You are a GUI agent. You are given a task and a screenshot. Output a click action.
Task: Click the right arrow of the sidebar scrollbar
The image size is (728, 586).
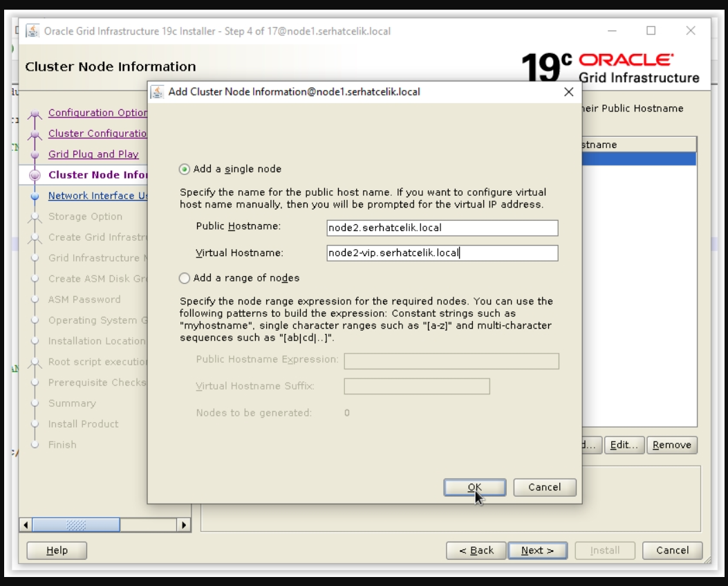coord(184,525)
